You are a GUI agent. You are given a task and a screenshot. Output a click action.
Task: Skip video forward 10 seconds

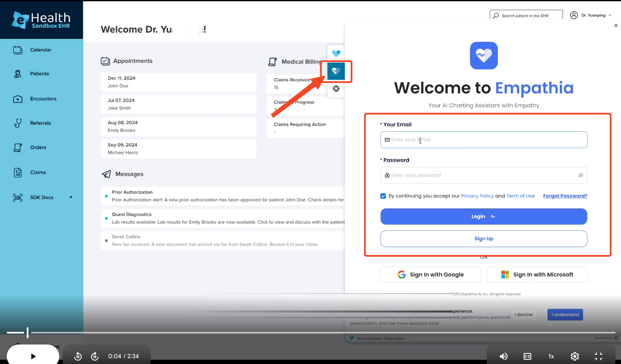(x=95, y=356)
